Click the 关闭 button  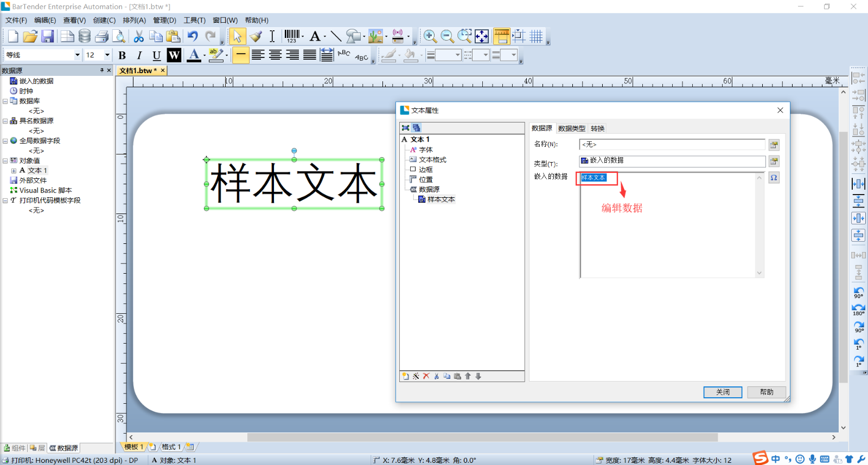coord(723,392)
